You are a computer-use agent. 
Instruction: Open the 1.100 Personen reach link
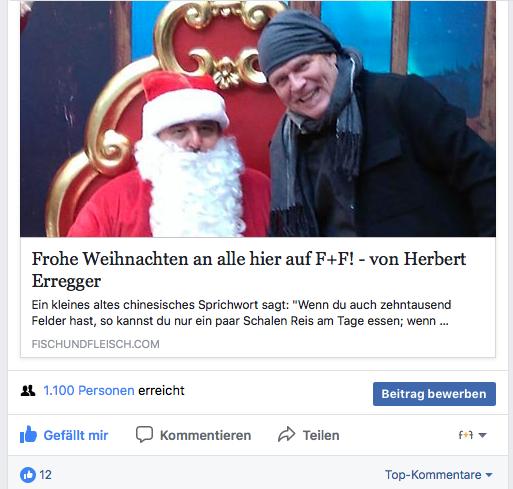click(89, 390)
